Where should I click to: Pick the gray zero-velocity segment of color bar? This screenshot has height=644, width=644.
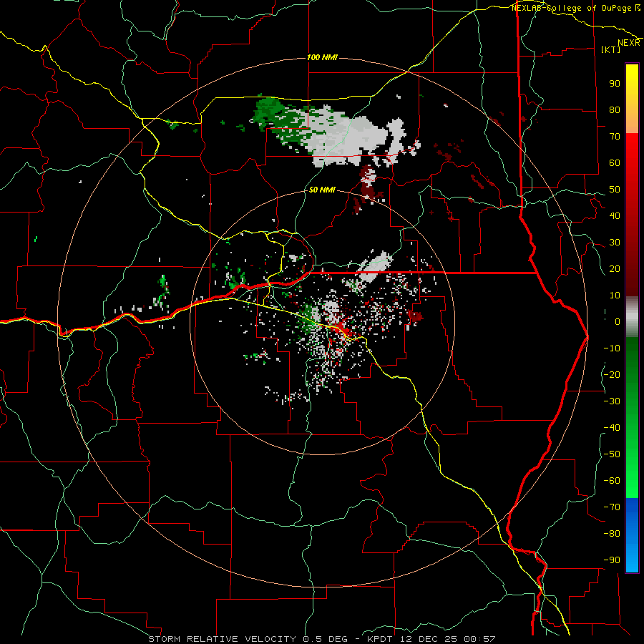632,317
